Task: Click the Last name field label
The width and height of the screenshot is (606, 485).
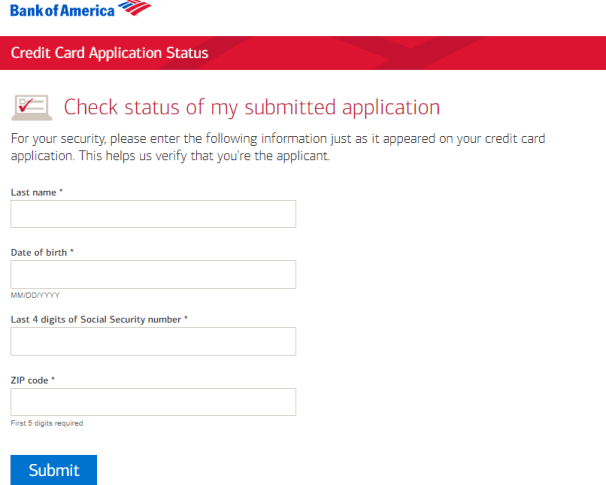Action: [x=33, y=192]
